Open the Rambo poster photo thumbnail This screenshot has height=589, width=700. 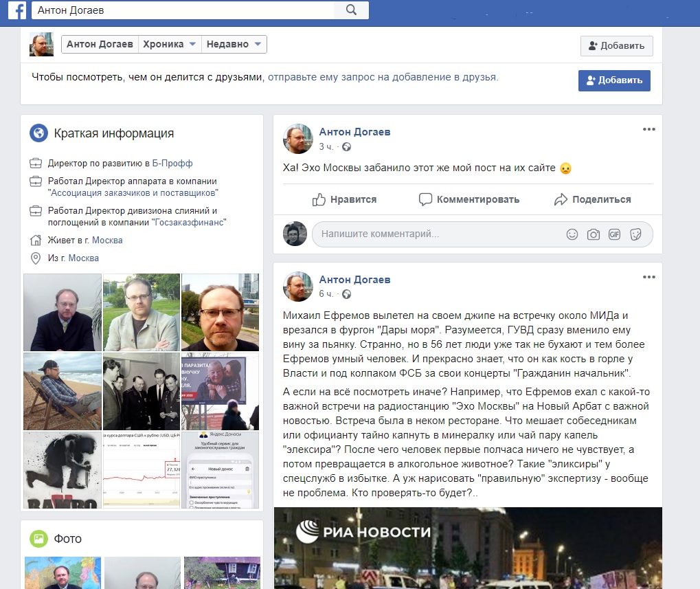63,470
